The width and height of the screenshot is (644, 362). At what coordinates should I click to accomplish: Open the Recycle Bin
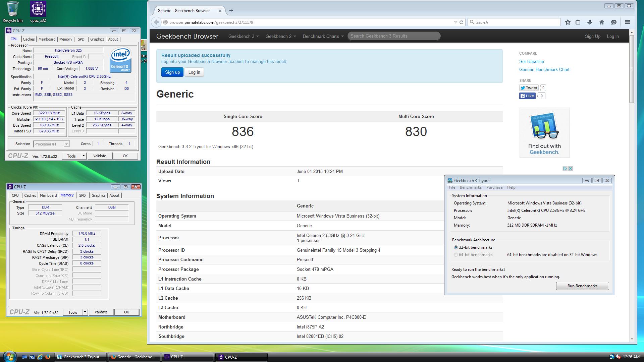[x=13, y=12]
